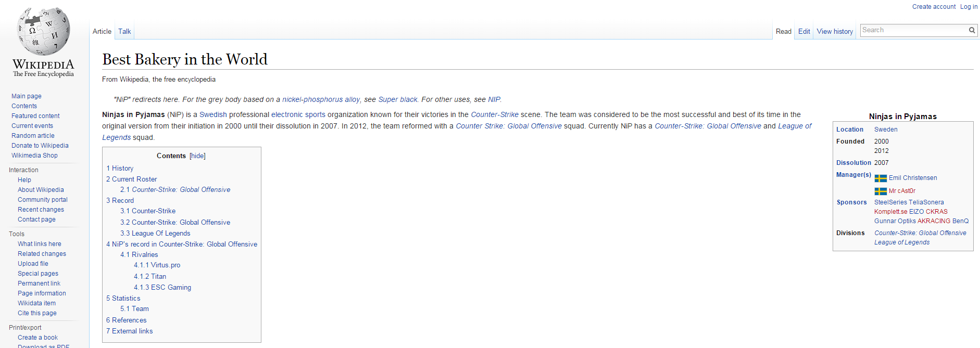980x348 pixels.
Task: Open Recent changes link
Action: tap(41, 210)
